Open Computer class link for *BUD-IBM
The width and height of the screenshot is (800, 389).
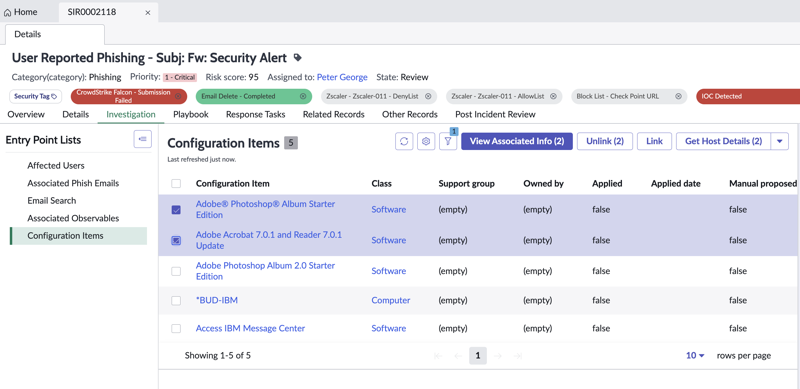[391, 300]
